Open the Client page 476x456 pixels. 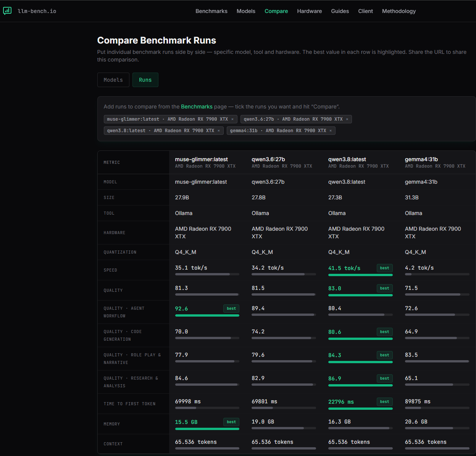click(366, 11)
